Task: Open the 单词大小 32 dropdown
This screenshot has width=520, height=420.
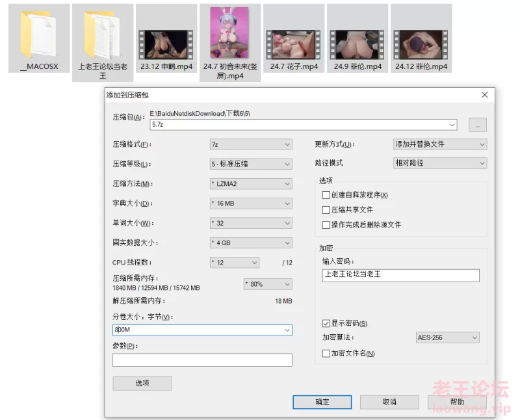Action: (x=251, y=223)
